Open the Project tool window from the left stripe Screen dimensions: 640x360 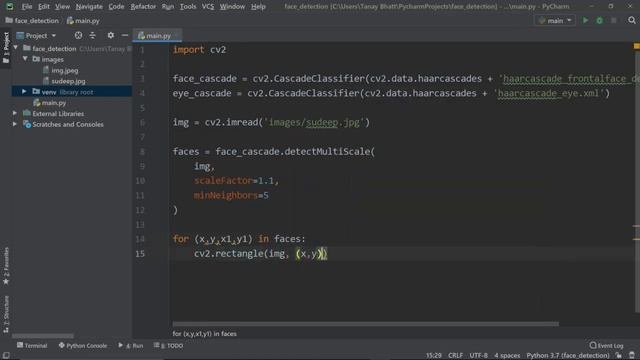[6, 47]
